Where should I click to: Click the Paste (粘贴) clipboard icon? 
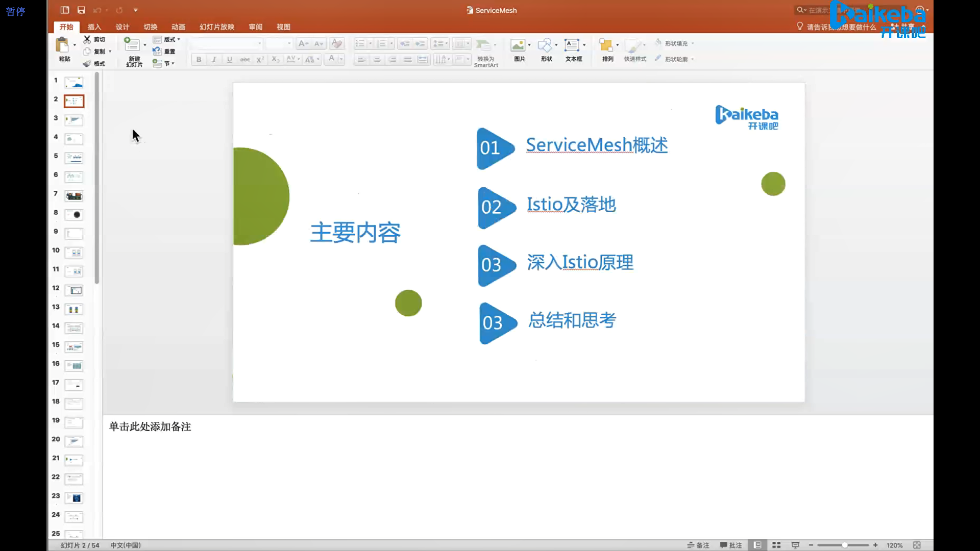coord(62,46)
